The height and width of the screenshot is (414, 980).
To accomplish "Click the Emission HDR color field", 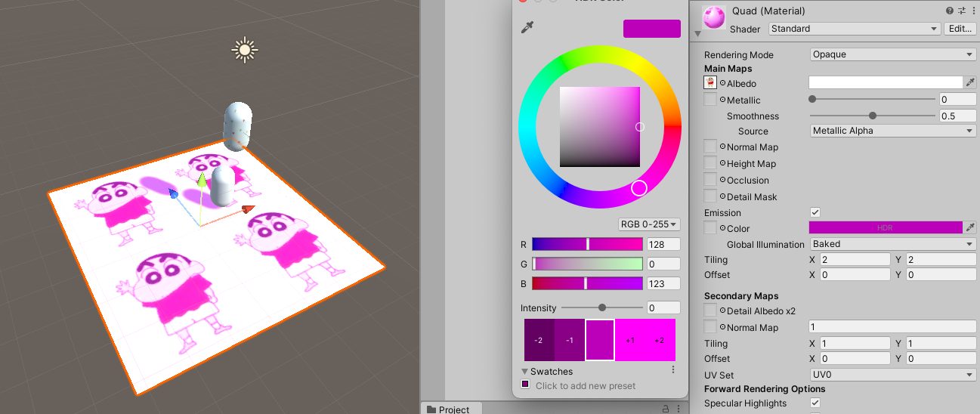I will 886,227.
